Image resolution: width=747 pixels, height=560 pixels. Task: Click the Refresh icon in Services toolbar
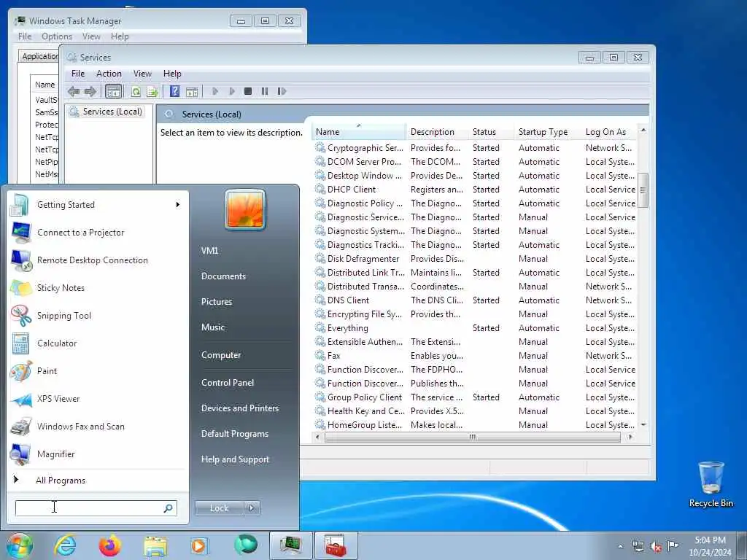tap(136, 91)
